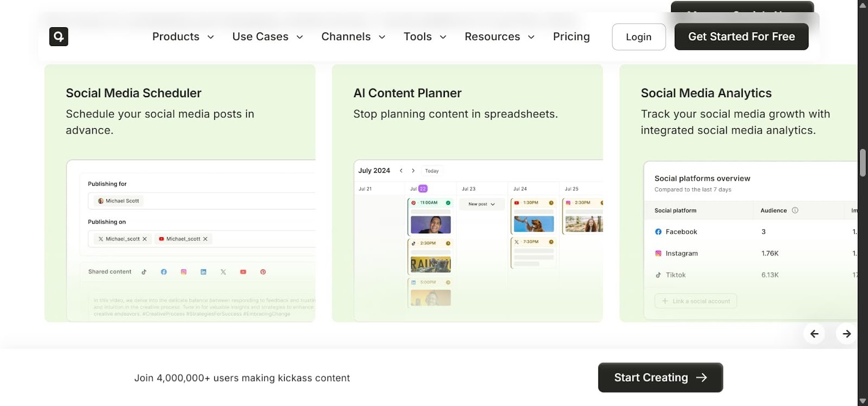This screenshot has height=406, width=868.
Task: Remove the YouTube Michael_scott account chip
Action: click(x=205, y=239)
